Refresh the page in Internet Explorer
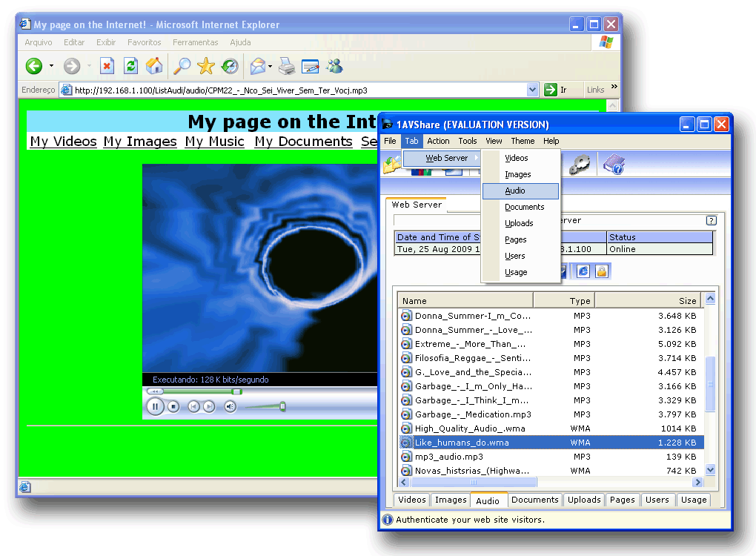 (130, 65)
